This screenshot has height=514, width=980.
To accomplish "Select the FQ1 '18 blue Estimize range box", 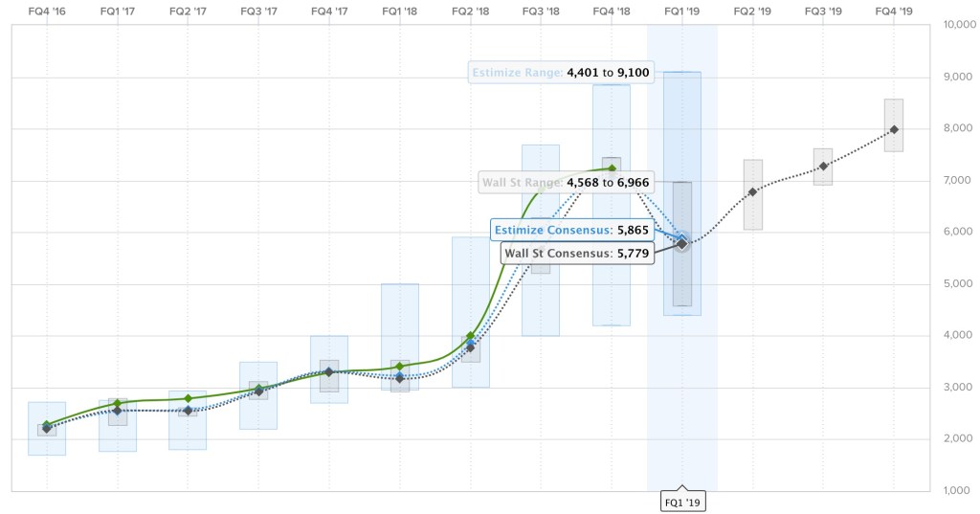I will [x=399, y=316].
